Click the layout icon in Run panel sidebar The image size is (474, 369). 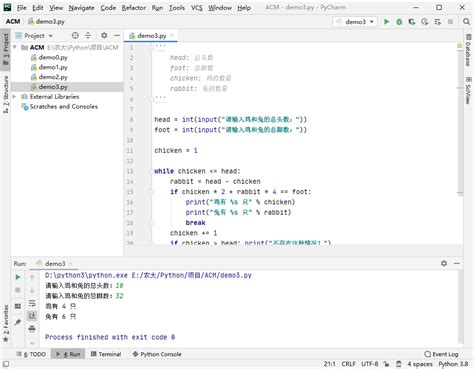pyautogui.click(x=18, y=306)
